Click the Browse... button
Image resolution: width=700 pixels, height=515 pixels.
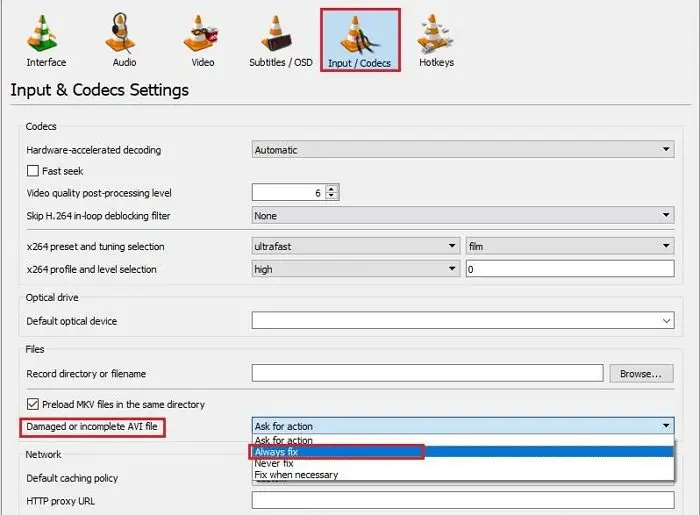tap(642, 374)
